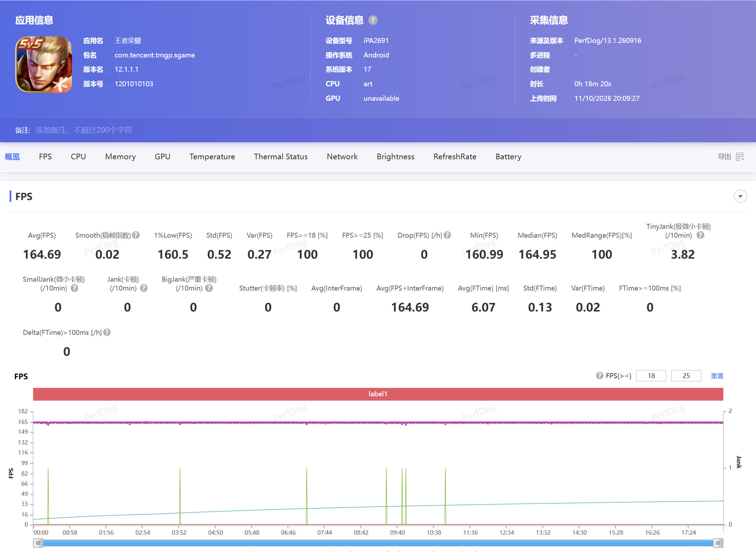Click the Avg(FPS) value 164.69

pyautogui.click(x=42, y=254)
